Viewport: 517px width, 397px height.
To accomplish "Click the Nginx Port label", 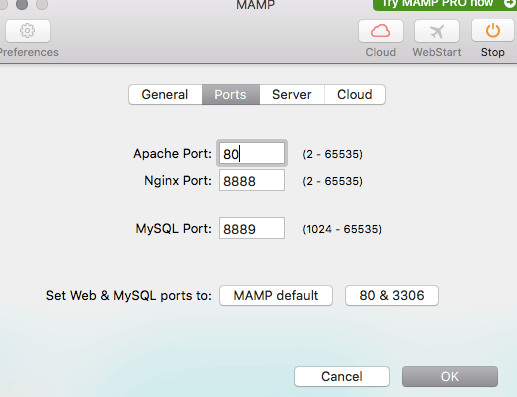I will click(178, 181).
